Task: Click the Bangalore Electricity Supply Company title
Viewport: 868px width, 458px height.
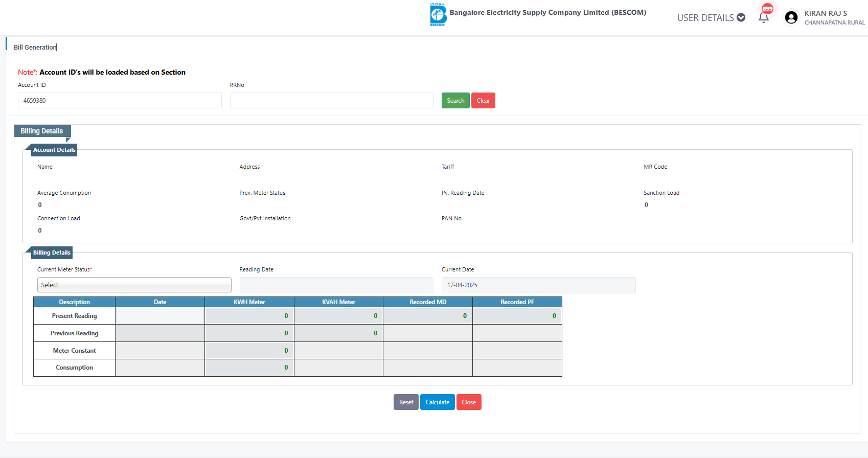Action: (548, 12)
